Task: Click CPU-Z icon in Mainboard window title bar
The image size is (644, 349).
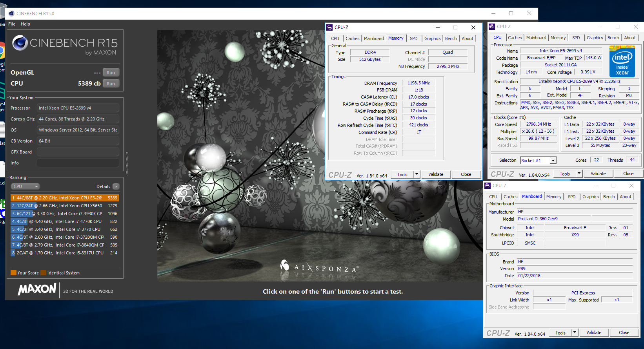Action: [x=488, y=186]
